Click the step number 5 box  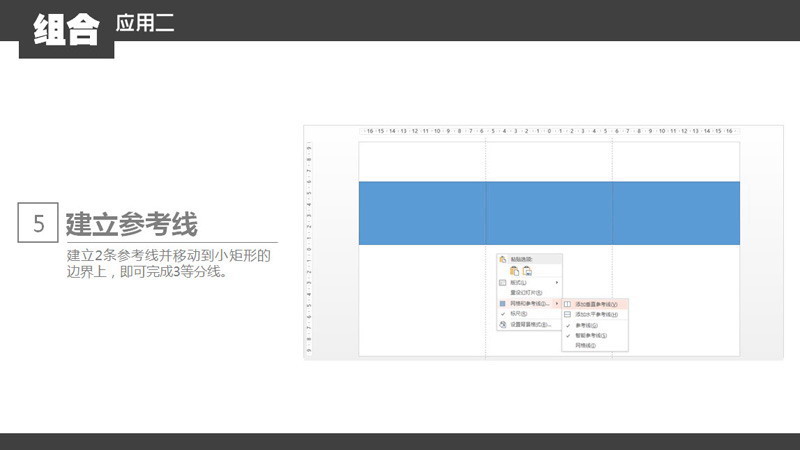[x=39, y=223]
